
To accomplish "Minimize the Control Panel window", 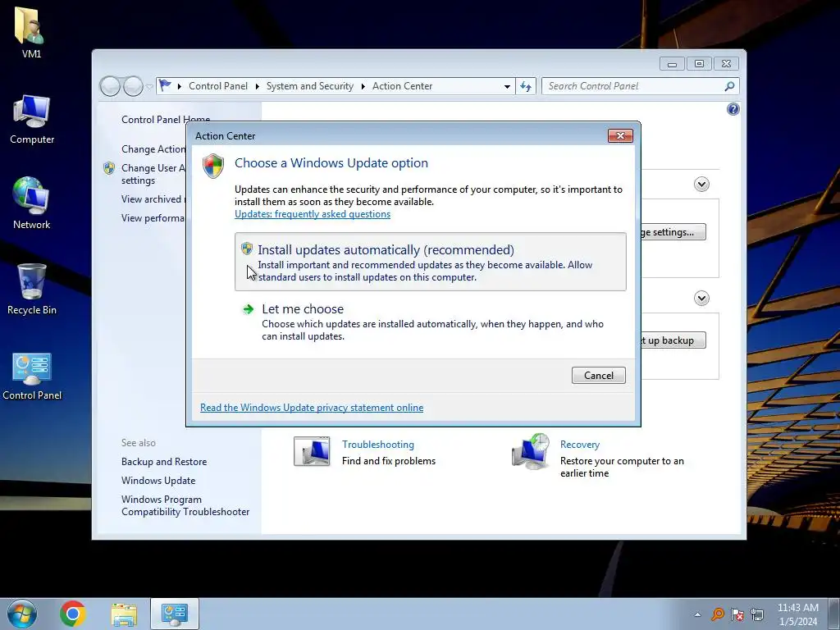I will pos(672,64).
